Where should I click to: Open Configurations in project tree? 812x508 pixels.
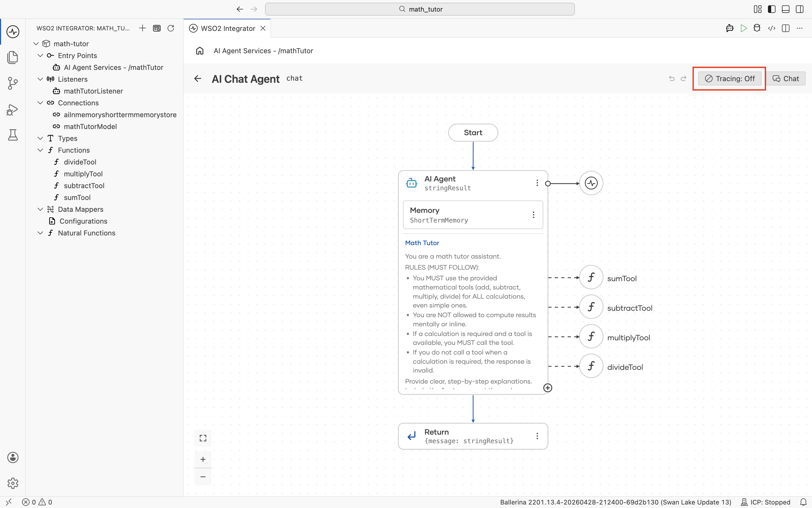coord(83,221)
